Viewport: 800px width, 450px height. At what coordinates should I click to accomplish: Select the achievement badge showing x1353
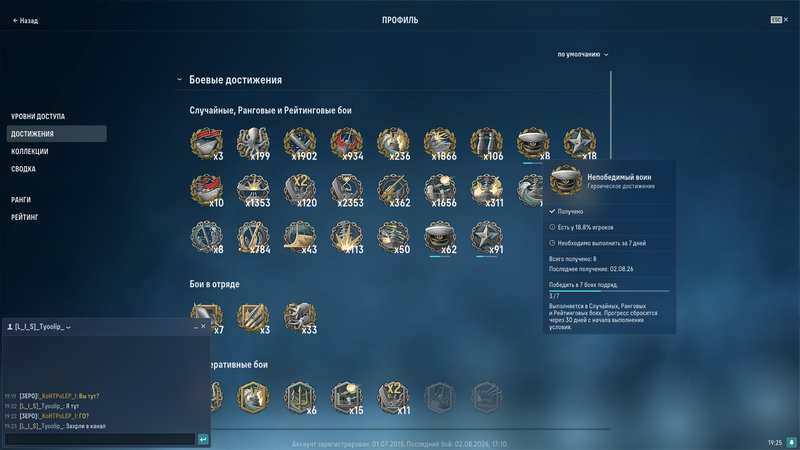254,190
